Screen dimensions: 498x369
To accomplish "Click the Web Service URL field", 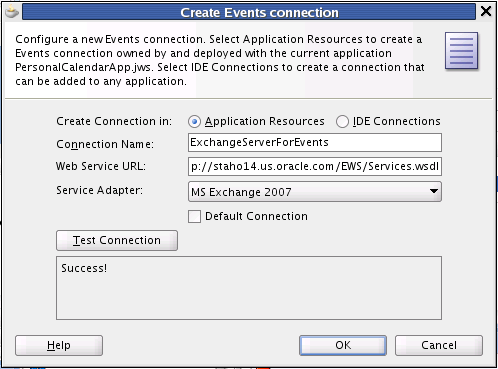I will 315,166.
